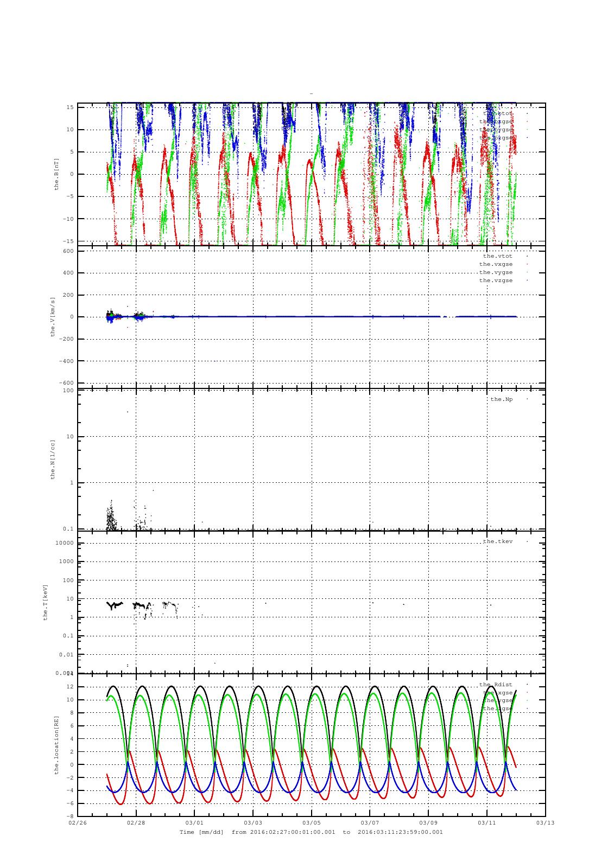Click the 03/03 date tick label

(x=253, y=822)
